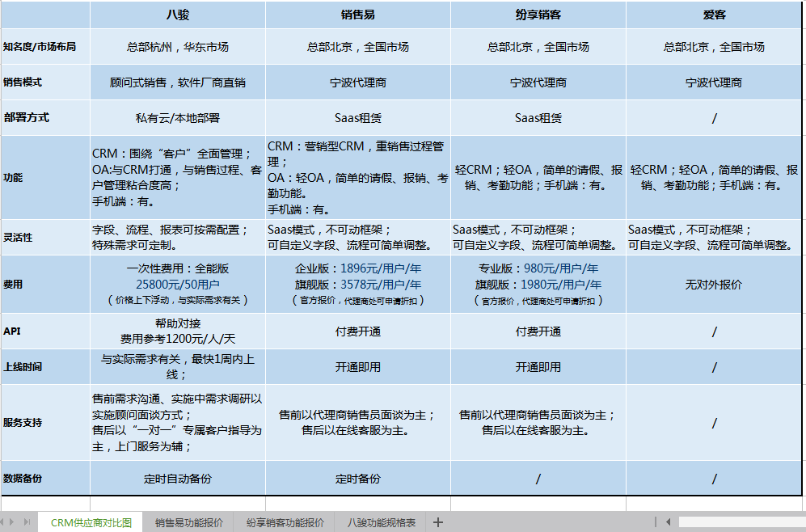Click the 服务支持 row label
806x532 pixels.
coord(45,423)
